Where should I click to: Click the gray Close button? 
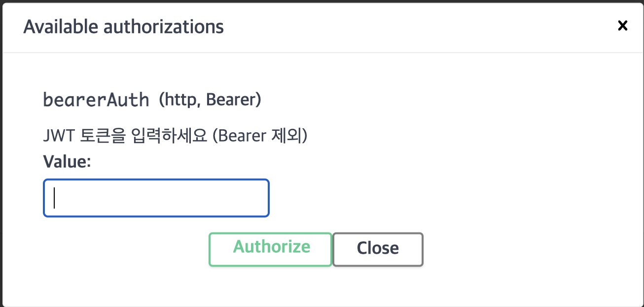[378, 249]
